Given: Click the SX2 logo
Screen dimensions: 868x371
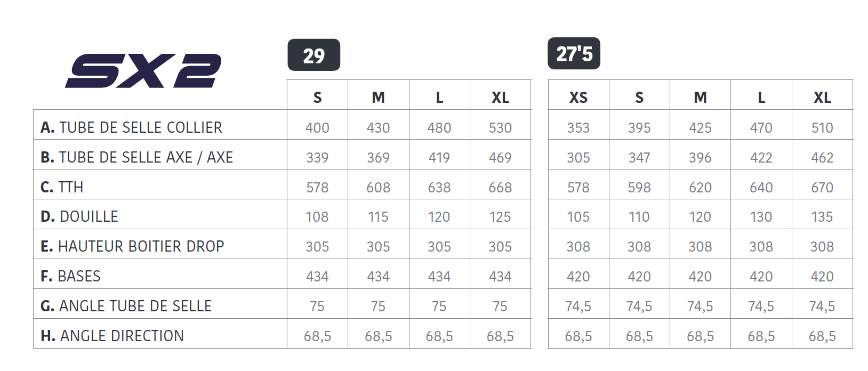Looking at the screenshot, I should click(x=143, y=70).
